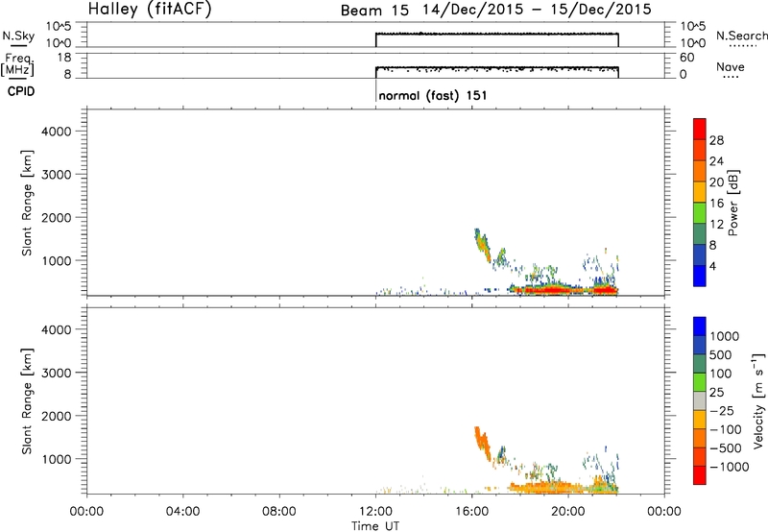This screenshot has height=532, width=768.
Task: Click the '4' label on power colorbar
Action: [713, 266]
